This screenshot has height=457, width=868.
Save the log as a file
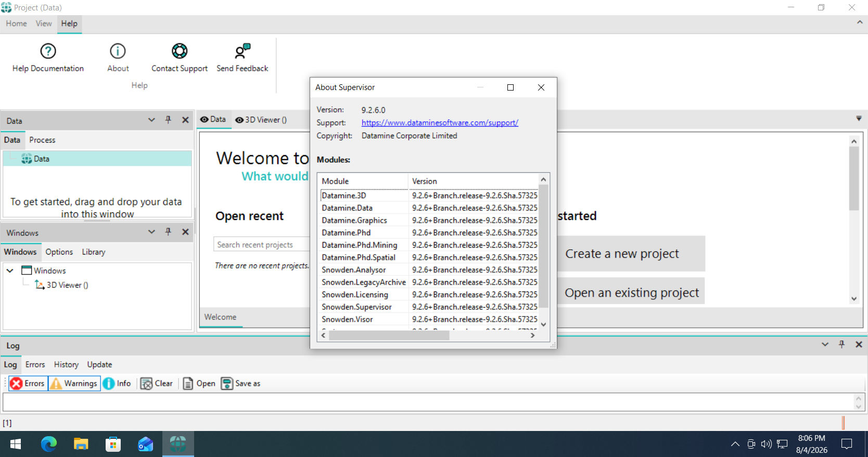tap(241, 384)
